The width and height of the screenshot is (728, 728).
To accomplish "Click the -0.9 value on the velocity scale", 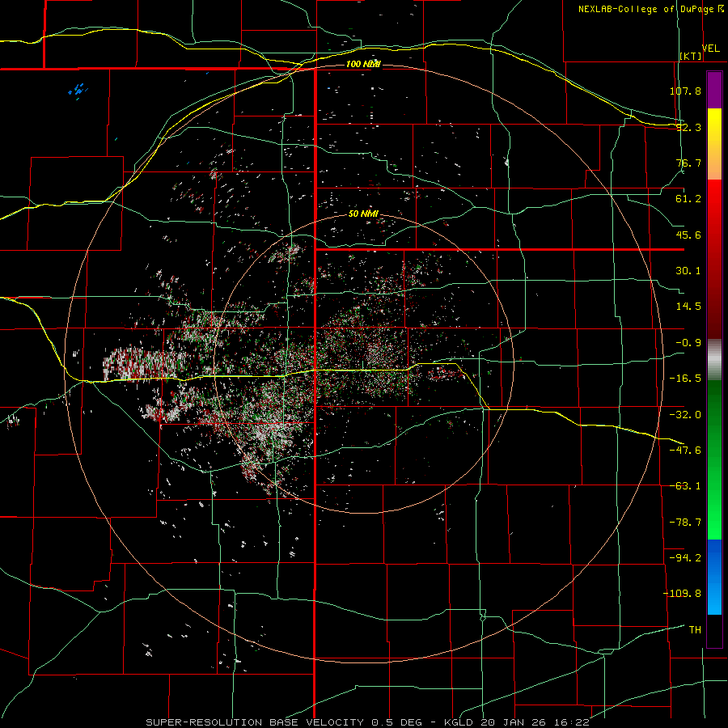I will [688, 343].
